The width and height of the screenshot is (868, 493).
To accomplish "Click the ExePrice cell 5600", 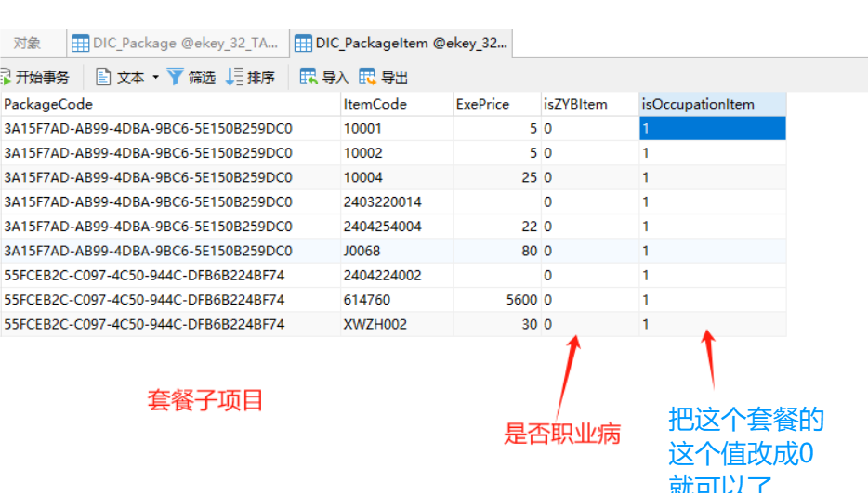I will click(x=497, y=299).
